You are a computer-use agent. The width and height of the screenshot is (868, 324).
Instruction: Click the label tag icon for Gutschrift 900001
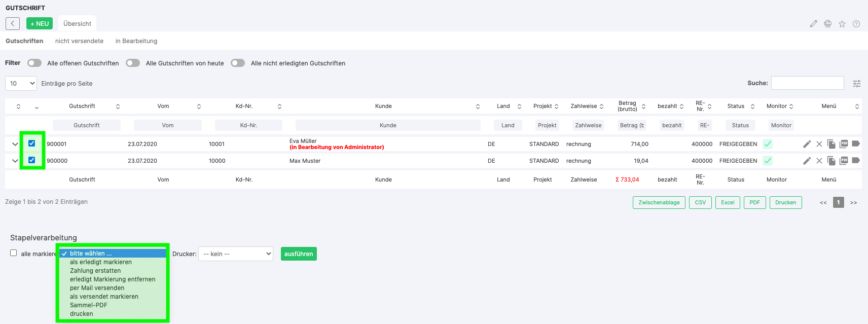(856, 144)
